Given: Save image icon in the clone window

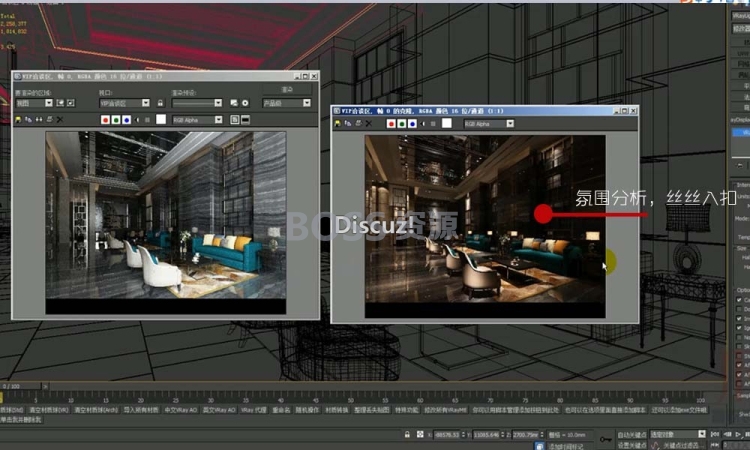Looking at the screenshot, I should (x=338, y=123).
